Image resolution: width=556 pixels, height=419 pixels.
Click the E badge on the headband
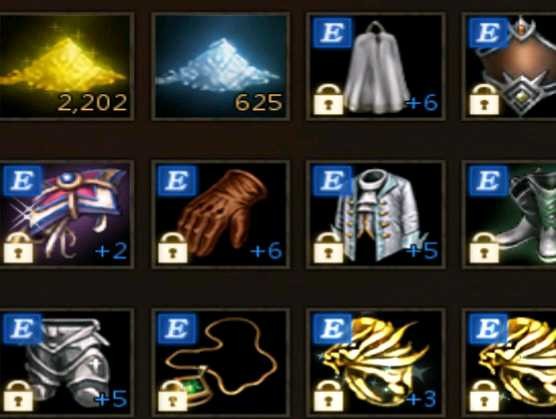(x=22, y=180)
